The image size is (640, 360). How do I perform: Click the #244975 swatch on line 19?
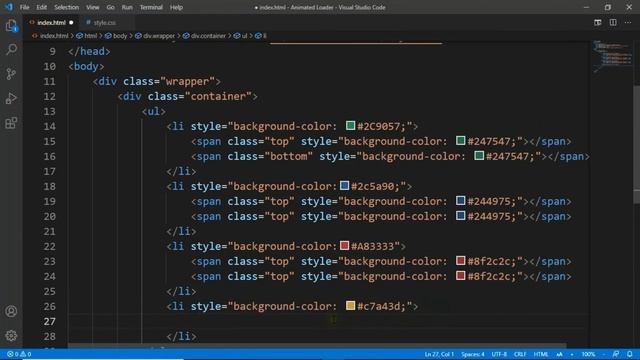[x=460, y=200]
